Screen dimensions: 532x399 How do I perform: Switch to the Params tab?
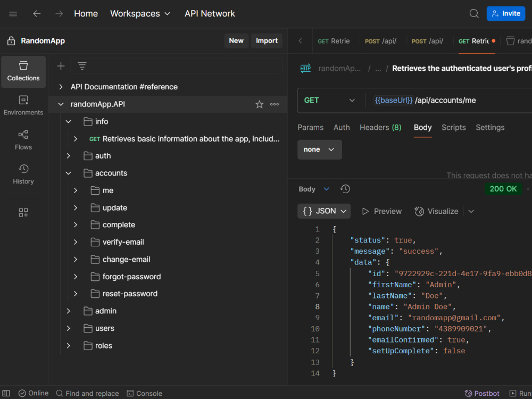coord(311,127)
